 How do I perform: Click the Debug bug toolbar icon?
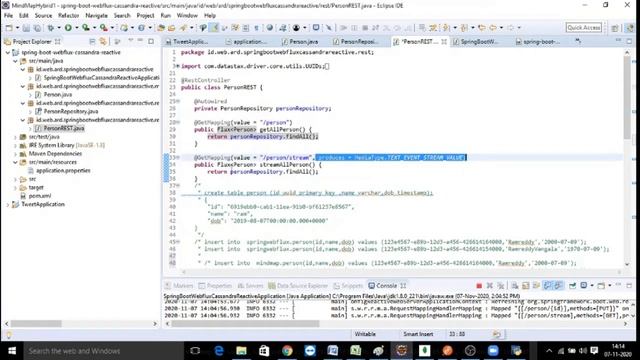click(x=51, y=28)
